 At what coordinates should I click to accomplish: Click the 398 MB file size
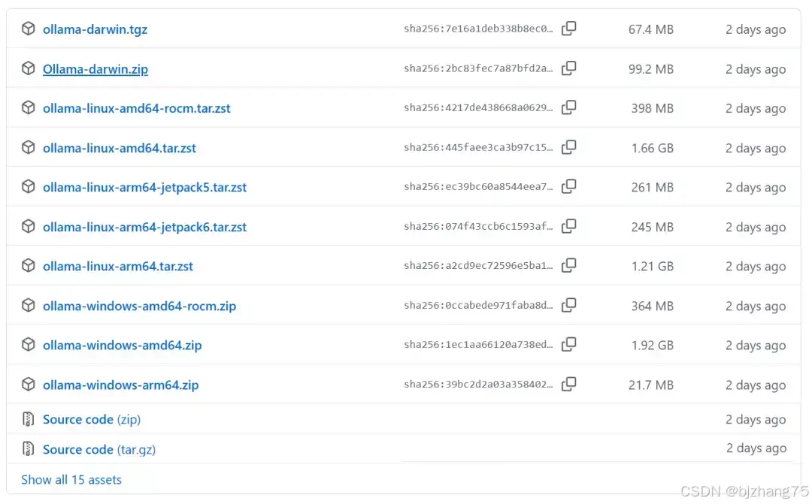click(x=653, y=108)
